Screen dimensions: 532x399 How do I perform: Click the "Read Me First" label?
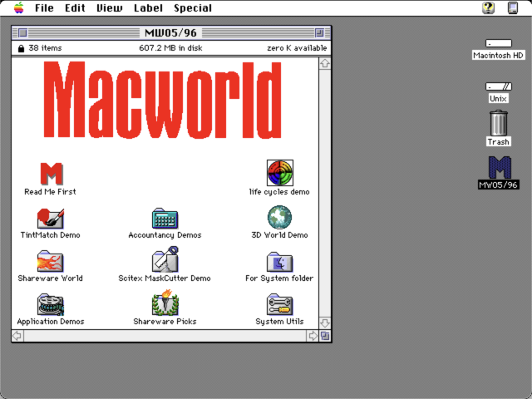click(x=50, y=192)
